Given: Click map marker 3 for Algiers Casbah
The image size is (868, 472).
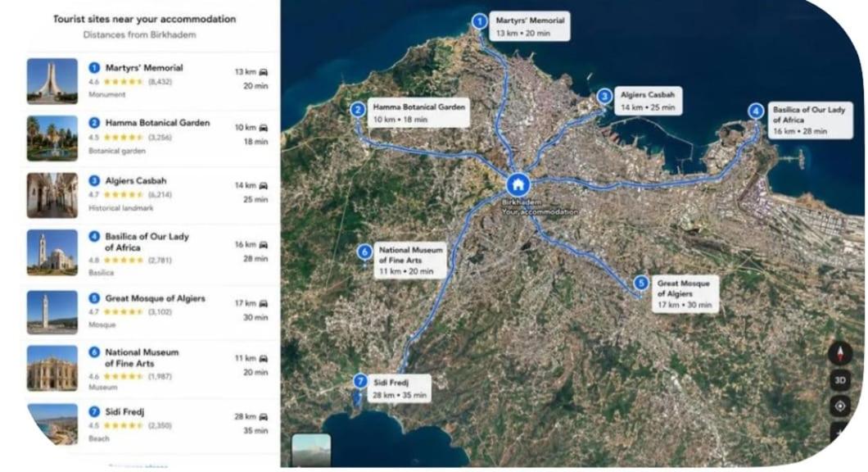Looking at the screenshot, I should click(604, 97).
